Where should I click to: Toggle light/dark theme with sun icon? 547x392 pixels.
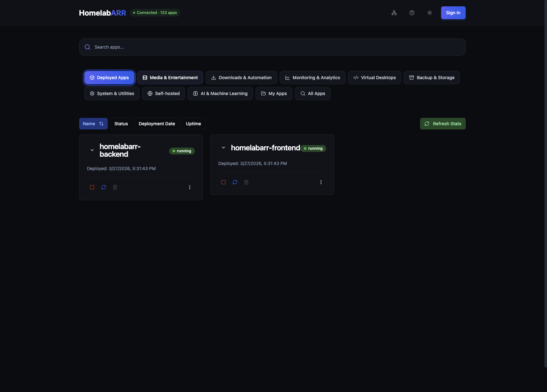[x=429, y=13]
